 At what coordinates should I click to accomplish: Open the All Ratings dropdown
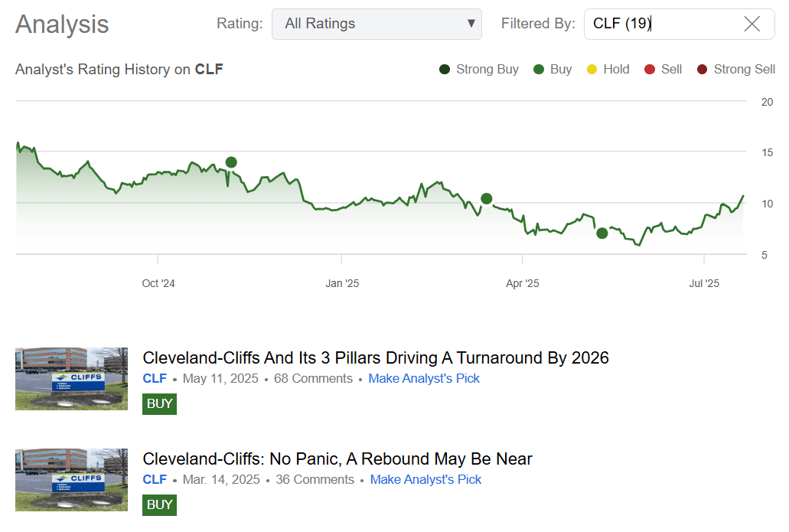377,24
